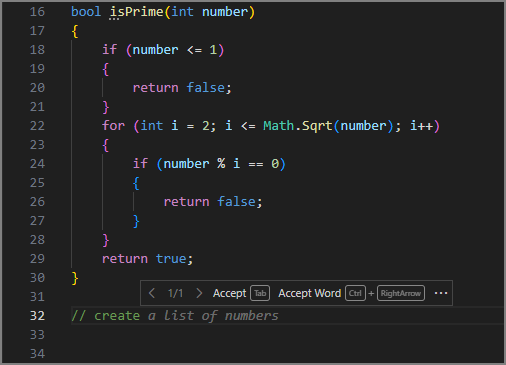The width and height of the screenshot is (506, 365).
Task: Click 'if (number <= 1)' condition
Action: tap(163, 50)
